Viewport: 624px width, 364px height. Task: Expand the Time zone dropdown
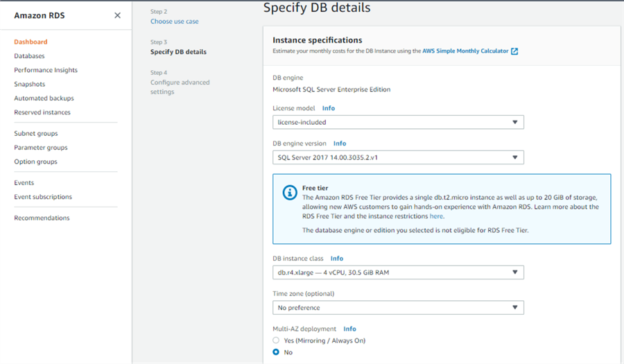tap(398, 308)
